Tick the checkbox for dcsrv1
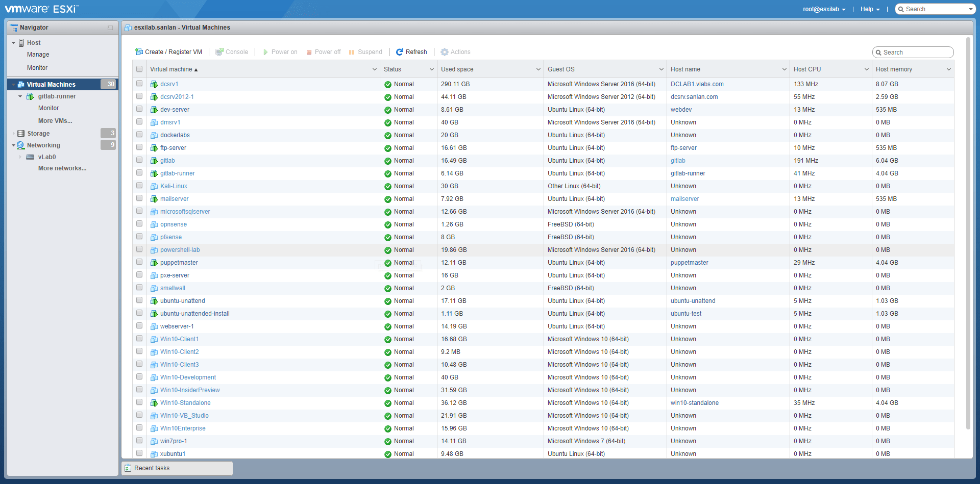Viewport: 980px width, 484px height. (139, 84)
